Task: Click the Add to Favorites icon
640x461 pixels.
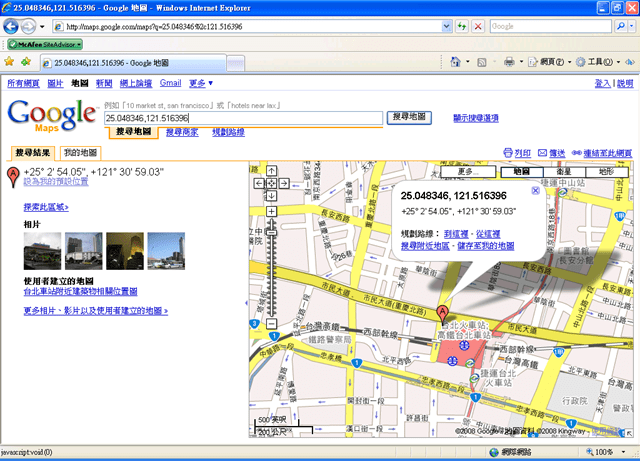Action: 26,62
